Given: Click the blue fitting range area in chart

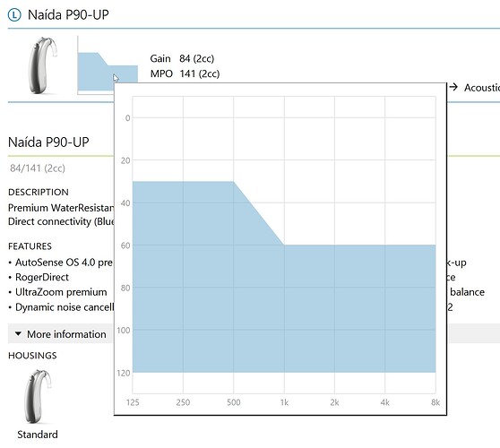Looking at the screenshot, I should pyautogui.click(x=284, y=306).
